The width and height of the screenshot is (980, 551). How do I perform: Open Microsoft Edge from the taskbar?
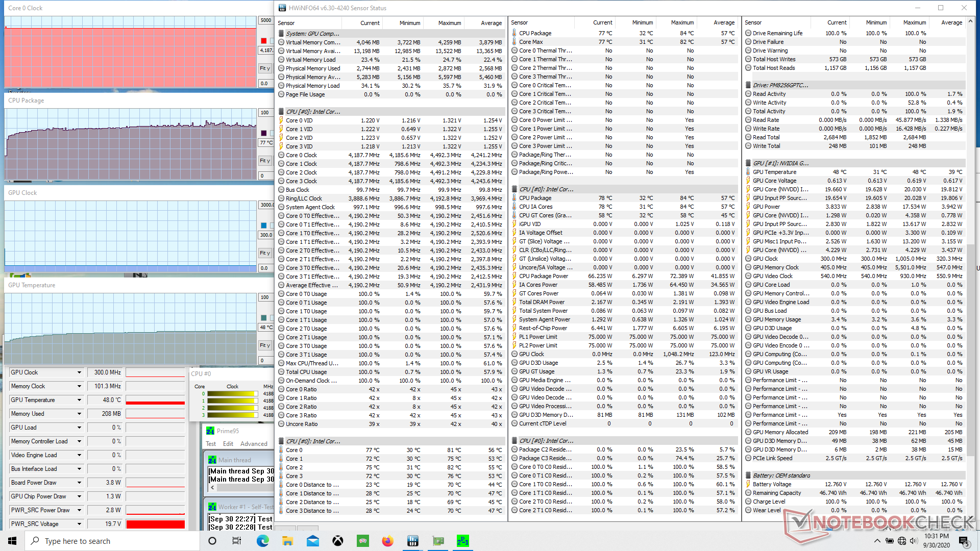[262, 541]
